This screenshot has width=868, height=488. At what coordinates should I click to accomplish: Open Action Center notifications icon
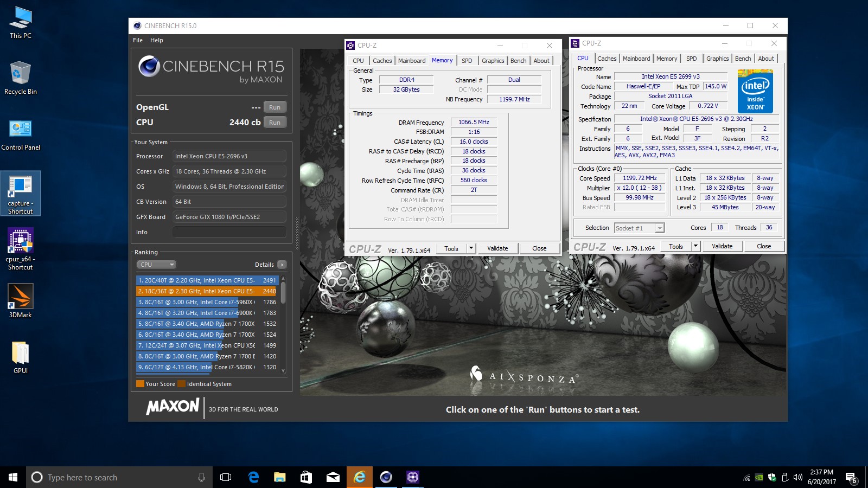pyautogui.click(x=851, y=478)
